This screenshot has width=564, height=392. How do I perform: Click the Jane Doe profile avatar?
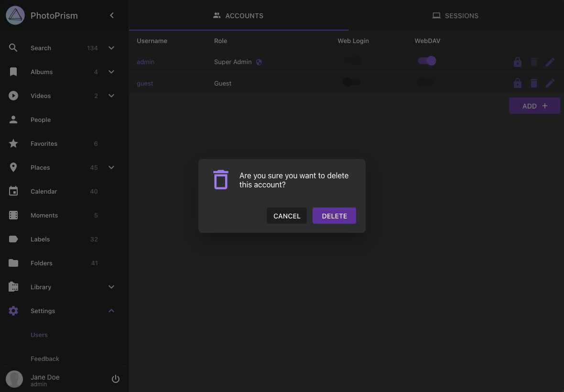click(x=14, y=379)
